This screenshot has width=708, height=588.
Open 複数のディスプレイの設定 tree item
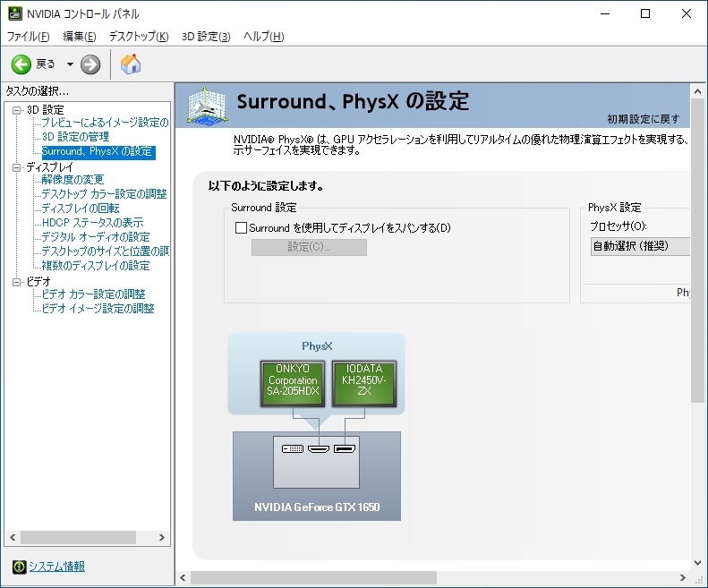[x=95, y=266]
